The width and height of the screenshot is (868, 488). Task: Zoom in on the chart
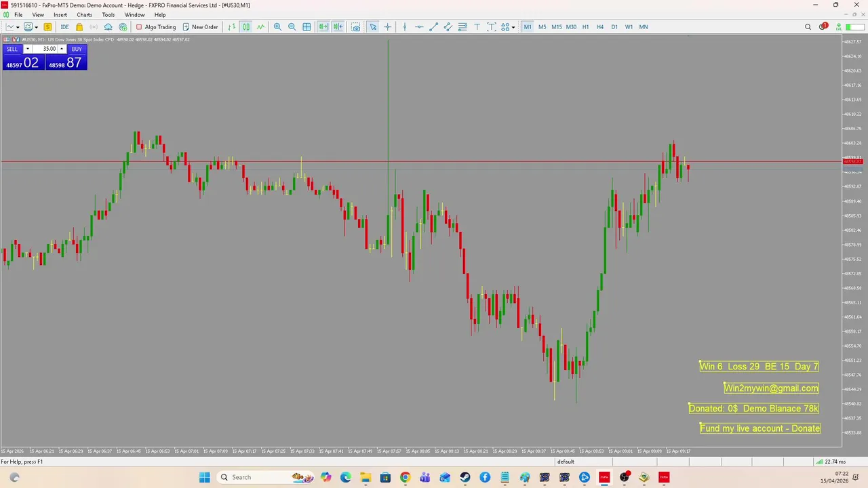pos(277,27)
